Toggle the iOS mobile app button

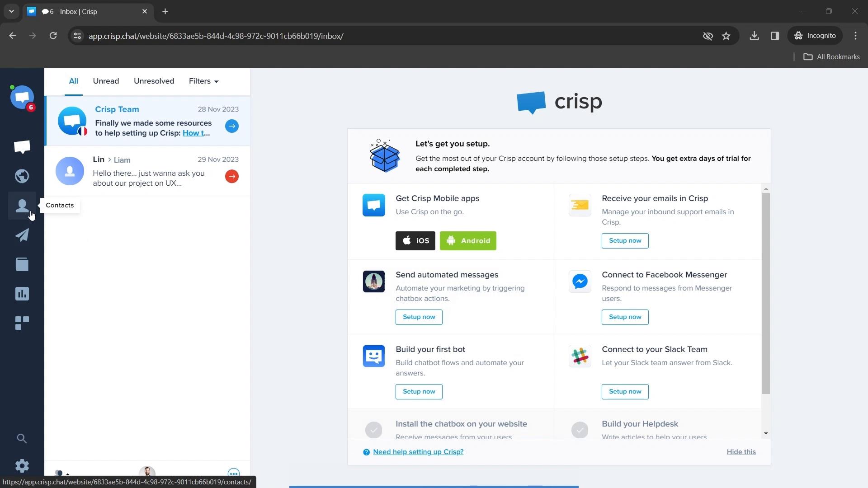[415, 240]
